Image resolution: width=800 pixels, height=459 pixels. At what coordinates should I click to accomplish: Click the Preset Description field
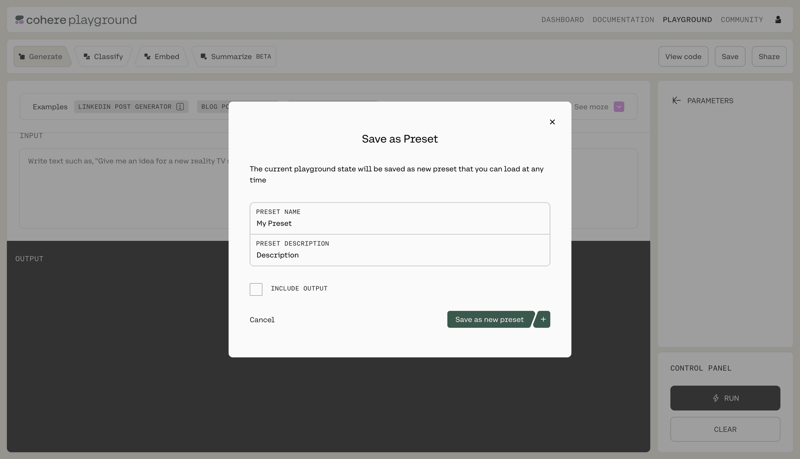click(x=399, y=250)
